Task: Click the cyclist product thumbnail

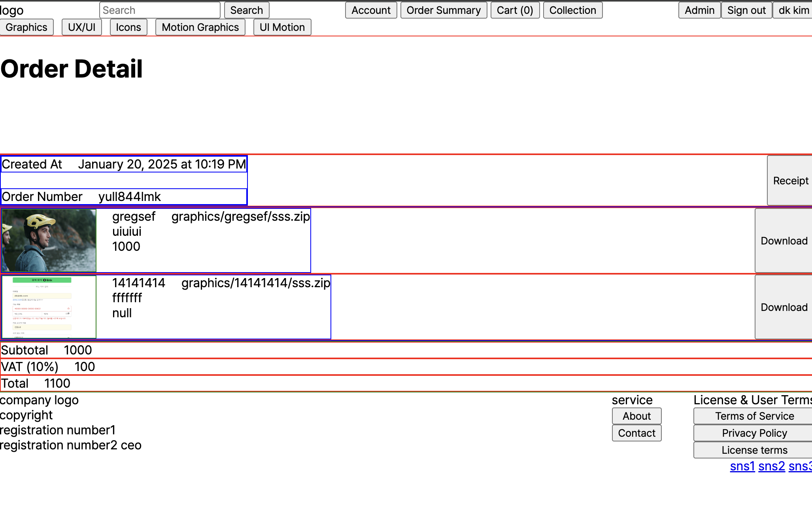Action: coord(49,241)
